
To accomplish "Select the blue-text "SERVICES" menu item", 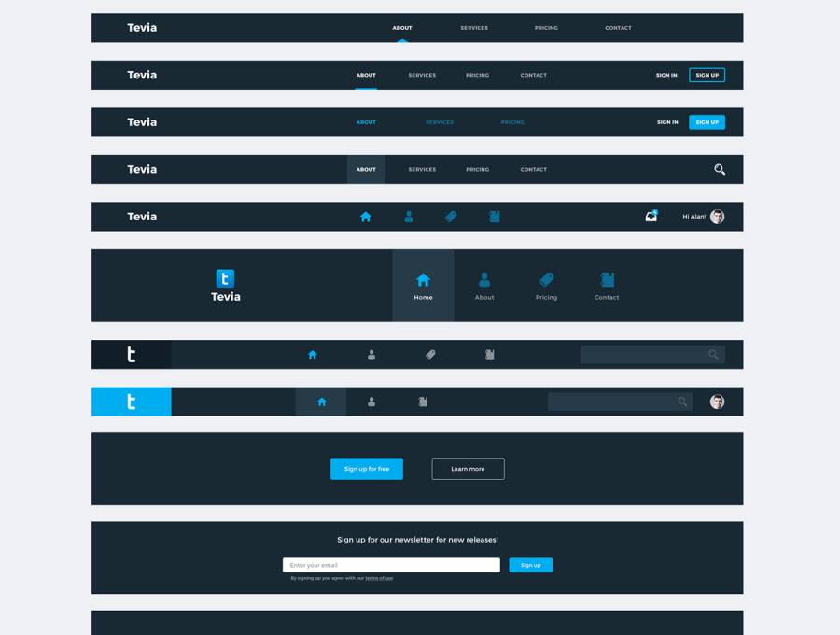I will tap(440, 122).
